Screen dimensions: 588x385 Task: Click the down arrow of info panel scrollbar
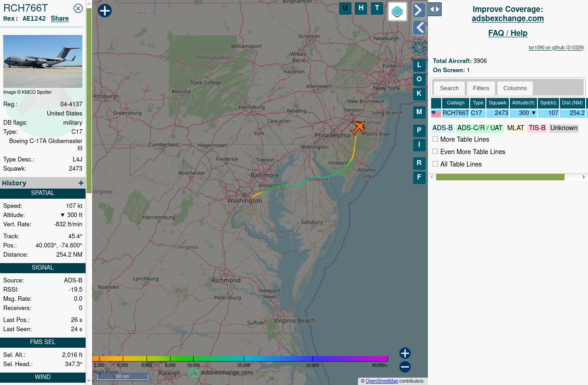[89, 381]
